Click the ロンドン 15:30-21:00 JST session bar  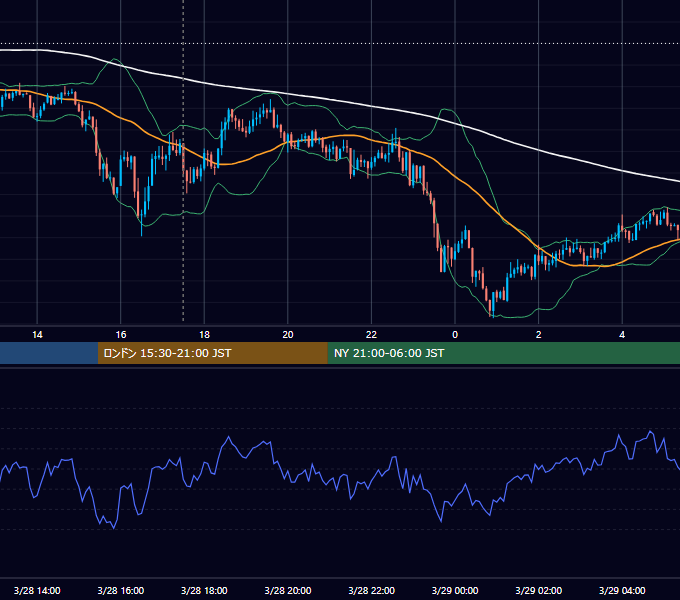212,353
